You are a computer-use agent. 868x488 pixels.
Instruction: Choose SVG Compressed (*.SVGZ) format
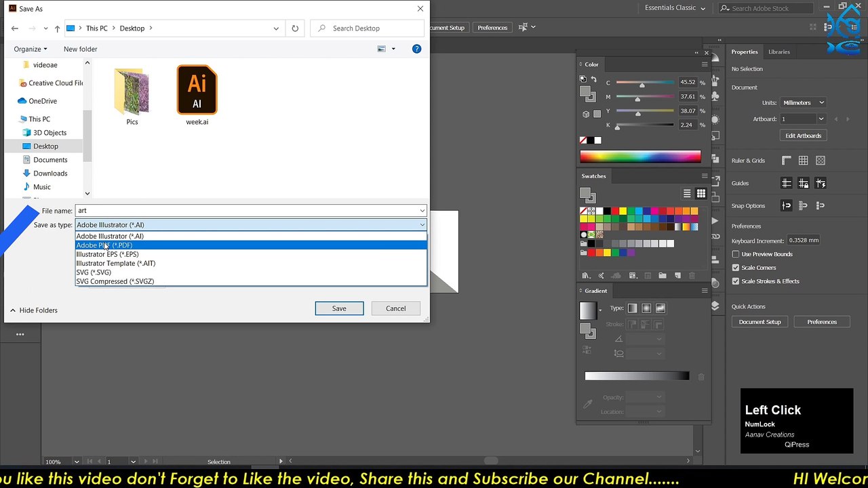pos(251,281)
